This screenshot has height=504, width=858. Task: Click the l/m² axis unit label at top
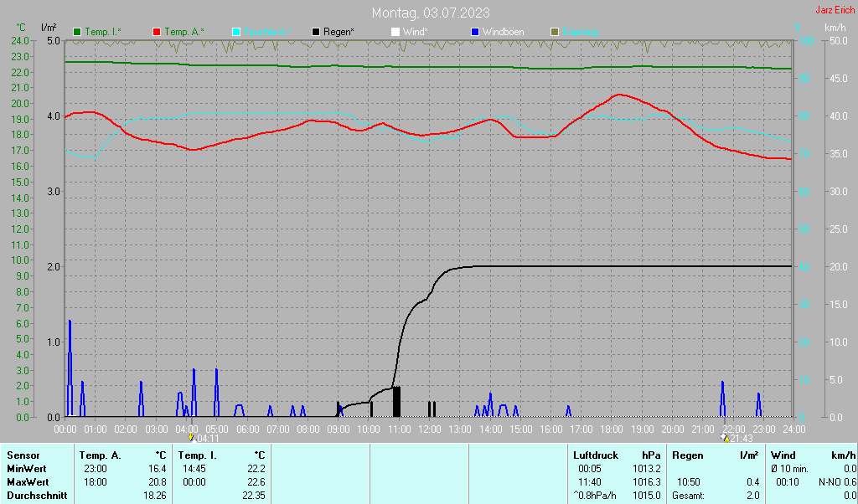(x=49, y=28)
